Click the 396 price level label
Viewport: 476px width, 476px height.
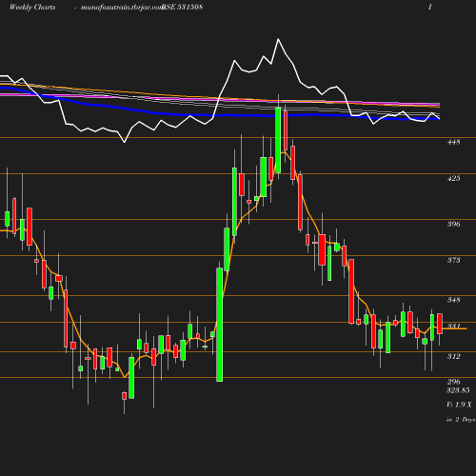tap(454, 224)
